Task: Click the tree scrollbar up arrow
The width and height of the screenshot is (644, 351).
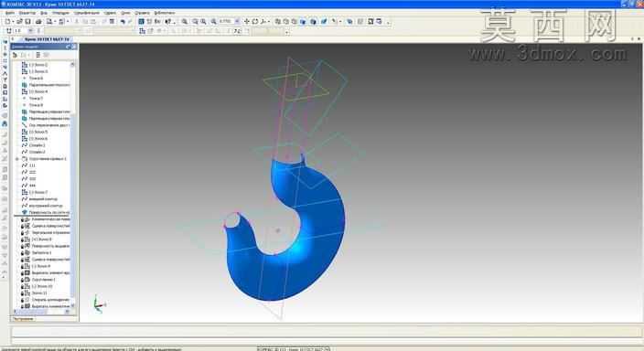Action: pyautogui.click(x=72, y=65)
